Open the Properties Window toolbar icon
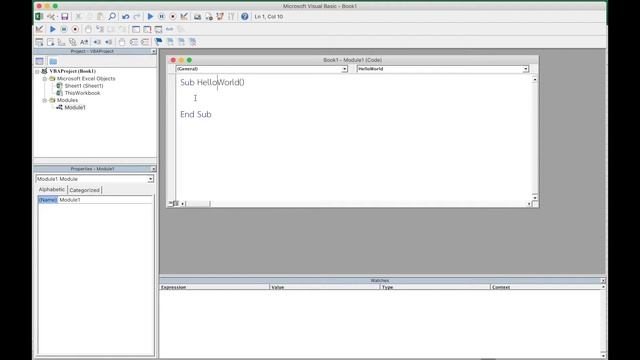Screen dimensions: 640x360 click(209, 17)
